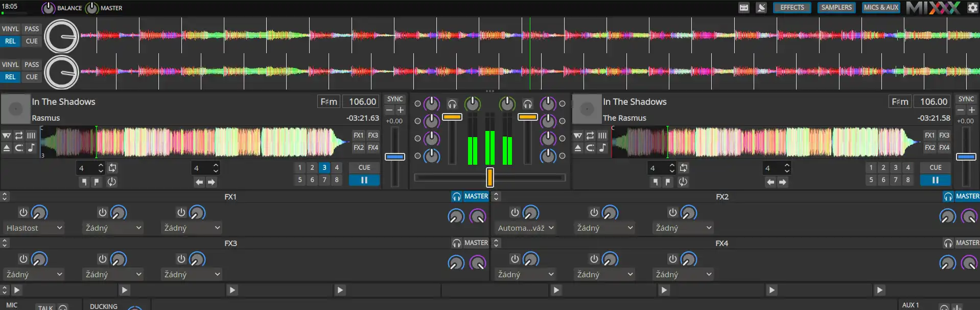Eject the track from deck 1

pos(7,148)
